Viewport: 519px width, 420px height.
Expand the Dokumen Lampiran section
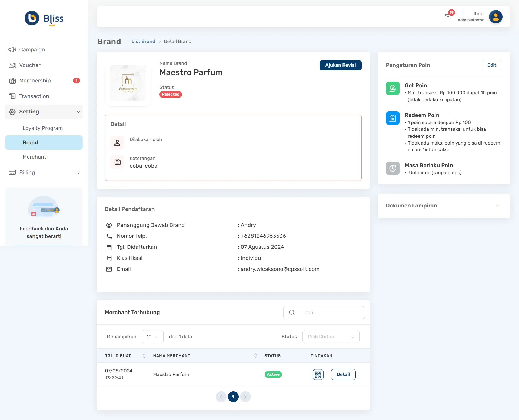(498, 206)
